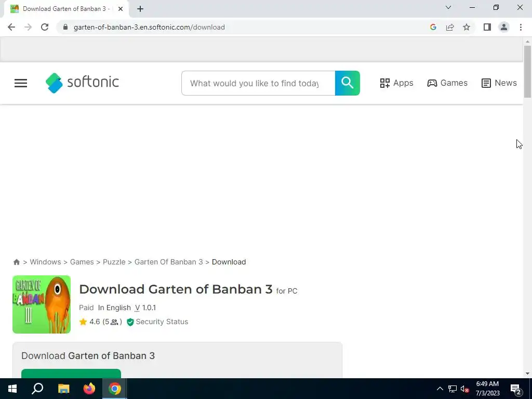Click the teal search magnifier button

tap(348, 83)
